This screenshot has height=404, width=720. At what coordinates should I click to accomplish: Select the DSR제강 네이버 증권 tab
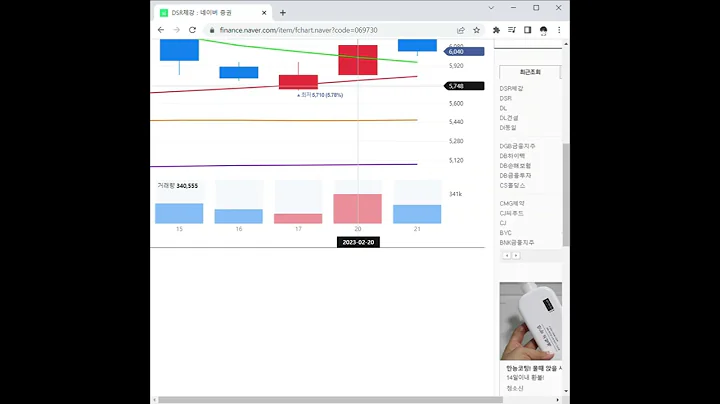(x=213, y=13)
